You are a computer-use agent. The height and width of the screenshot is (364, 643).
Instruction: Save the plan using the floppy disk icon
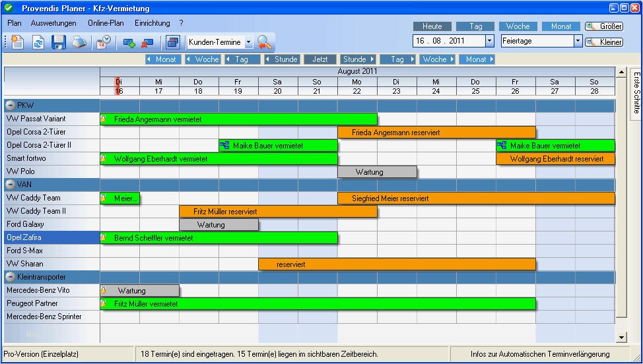(59, 42)
